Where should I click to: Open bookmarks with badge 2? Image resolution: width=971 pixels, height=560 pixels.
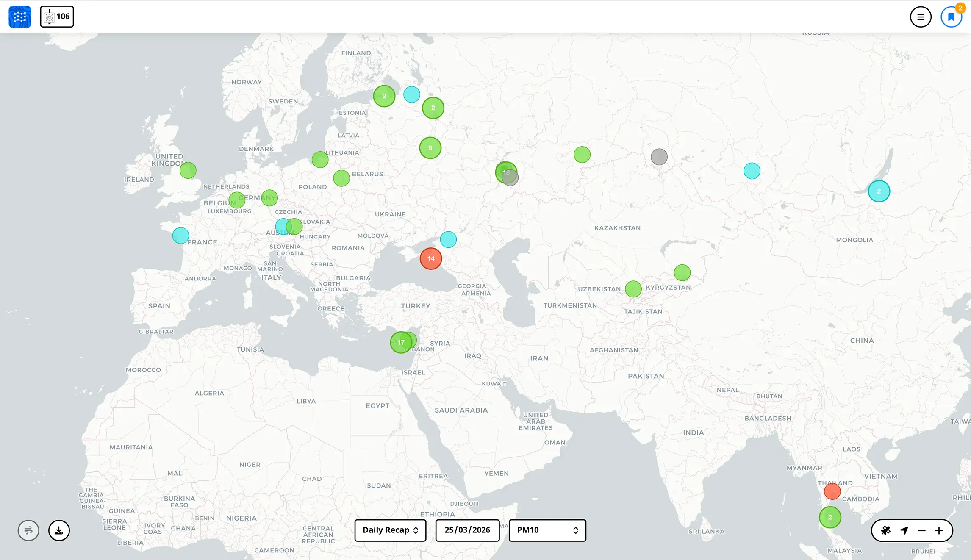tap(951, 17)
